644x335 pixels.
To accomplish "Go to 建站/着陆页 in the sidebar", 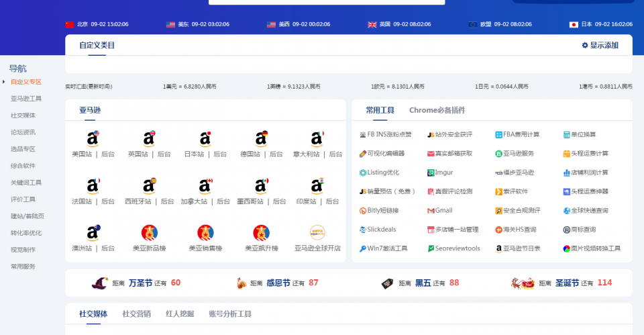I will click(28, 216).
